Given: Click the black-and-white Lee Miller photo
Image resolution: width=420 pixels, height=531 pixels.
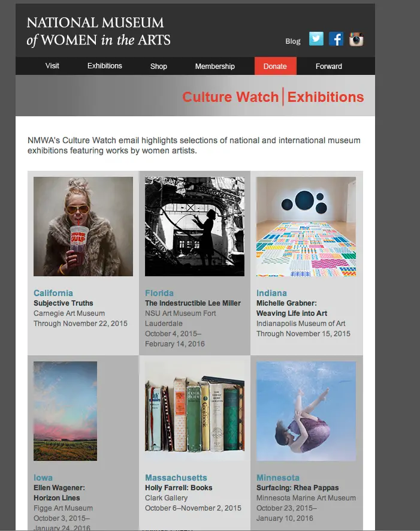Looking at the screenshot, I should [x=195, y=227].
